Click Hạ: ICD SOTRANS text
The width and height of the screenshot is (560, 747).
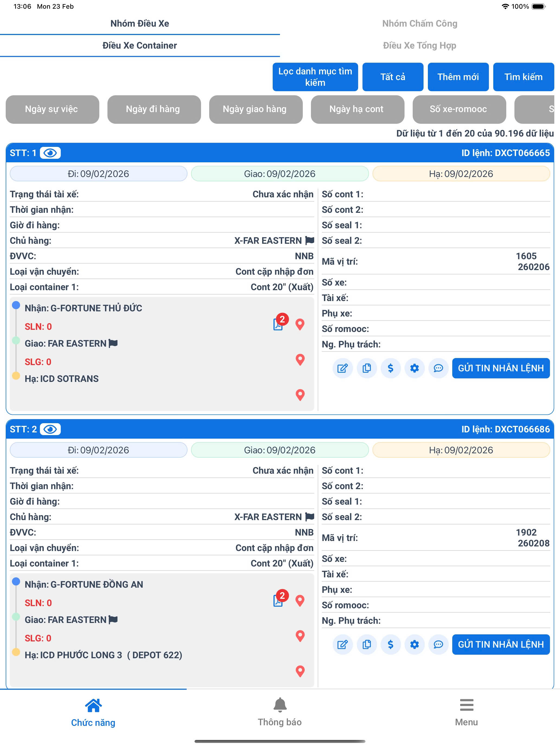click(x=62, y=379)
